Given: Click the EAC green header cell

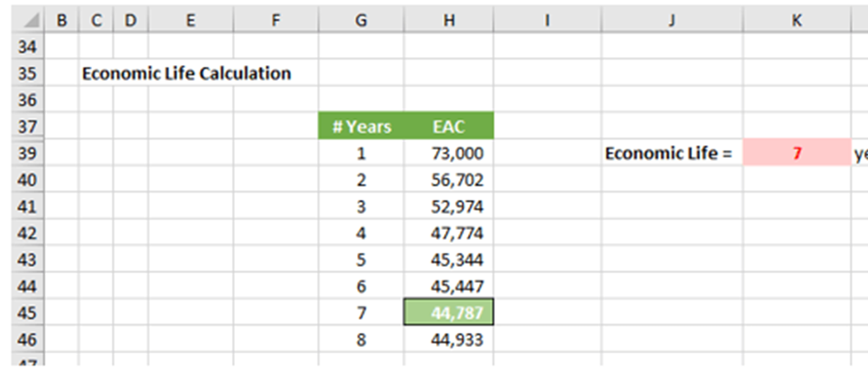Looking at the screenshot, I should (x=449, y=126).
